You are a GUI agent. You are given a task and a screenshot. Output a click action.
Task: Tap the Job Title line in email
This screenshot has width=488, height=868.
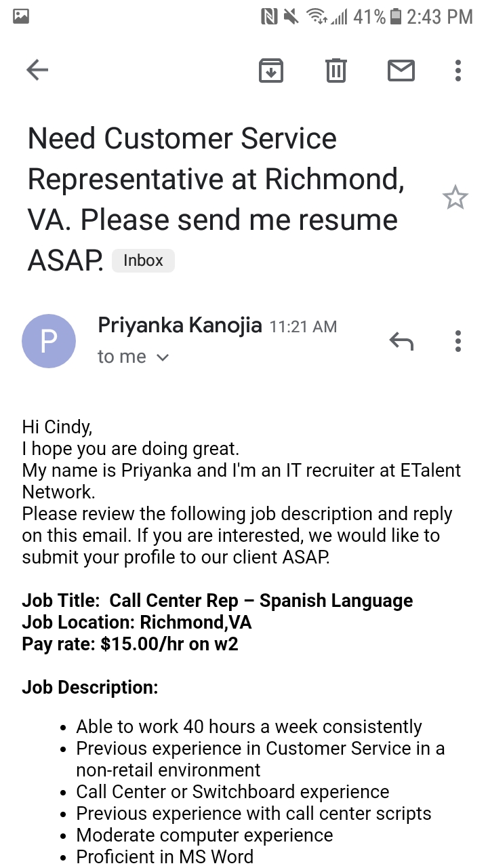pyautogui.click(x=218, y=601)
